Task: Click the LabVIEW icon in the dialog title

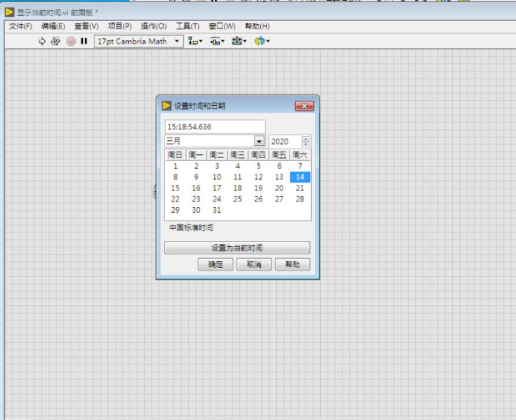Action: click(166, 106)
